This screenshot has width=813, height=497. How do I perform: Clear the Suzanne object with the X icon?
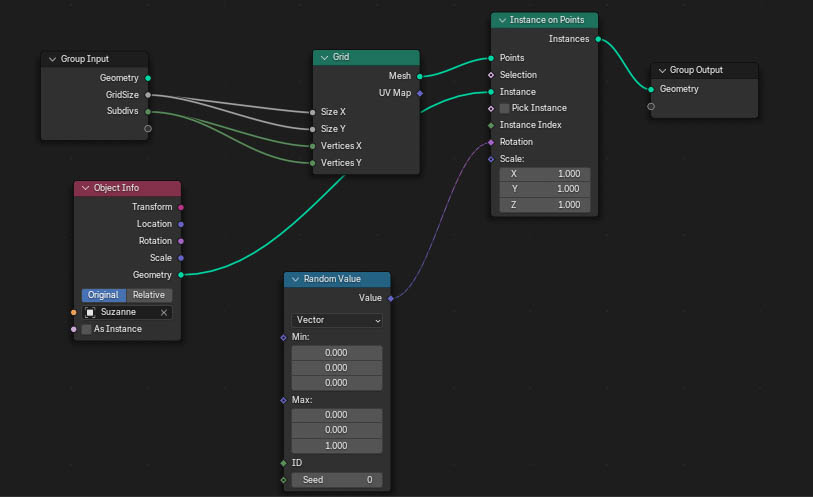click(164, 313)
